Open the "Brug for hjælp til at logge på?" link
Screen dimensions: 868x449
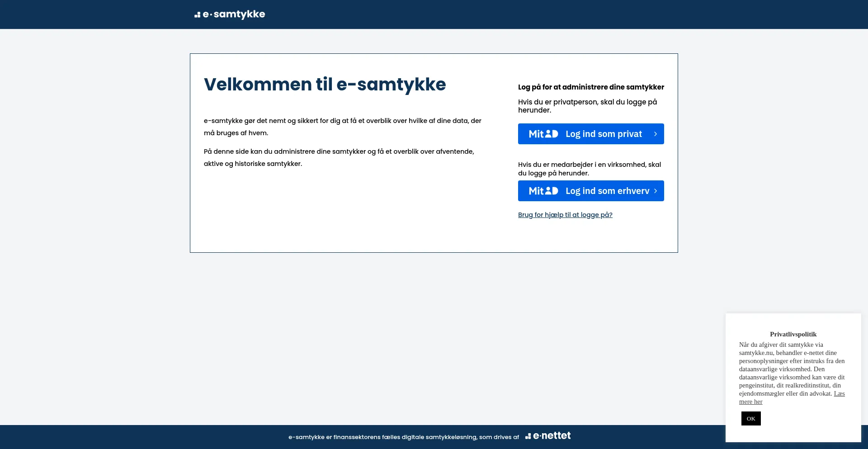click(x=565, y=215)
